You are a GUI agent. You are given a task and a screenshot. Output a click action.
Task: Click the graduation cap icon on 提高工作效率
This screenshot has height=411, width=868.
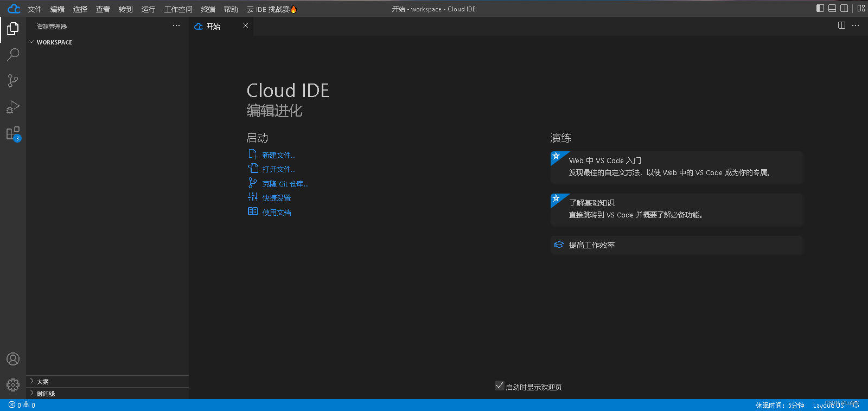[559, 245]
